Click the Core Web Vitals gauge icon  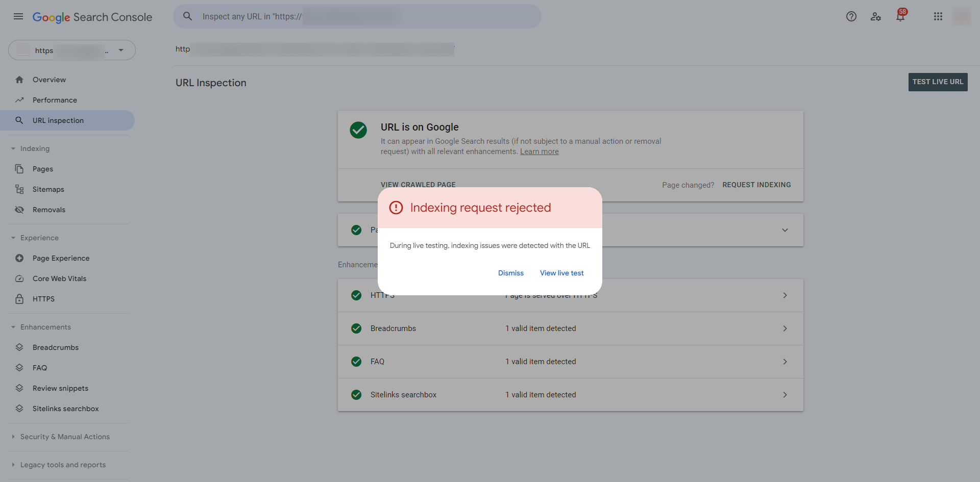click(x=19, y=278)
